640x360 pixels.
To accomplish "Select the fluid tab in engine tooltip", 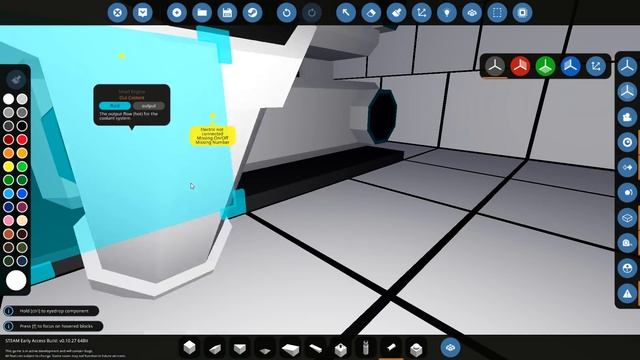I will (115, 106).
